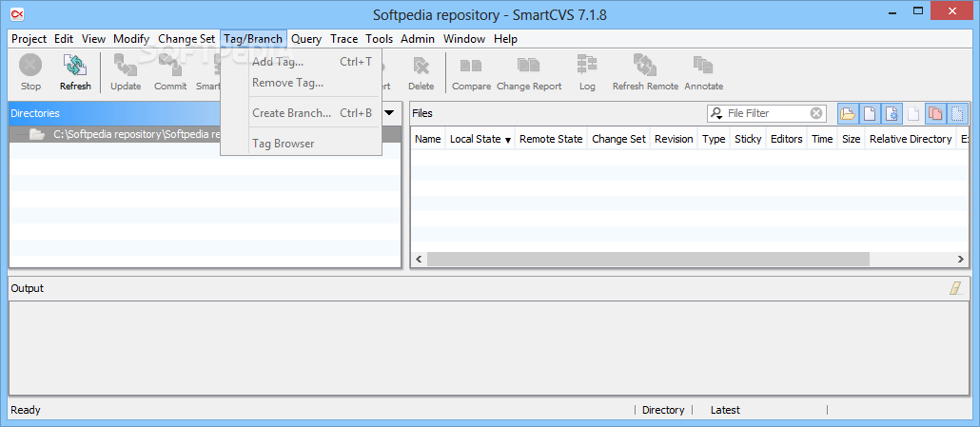Click the clear-output eraser icon
The image size is (980, 427).
tap(955, 288)
